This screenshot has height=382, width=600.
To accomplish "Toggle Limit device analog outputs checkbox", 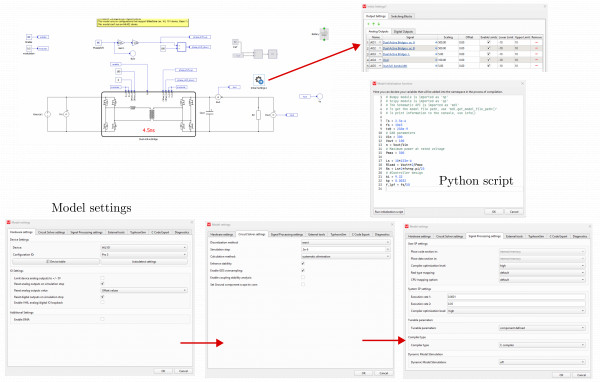I will 102,278.
